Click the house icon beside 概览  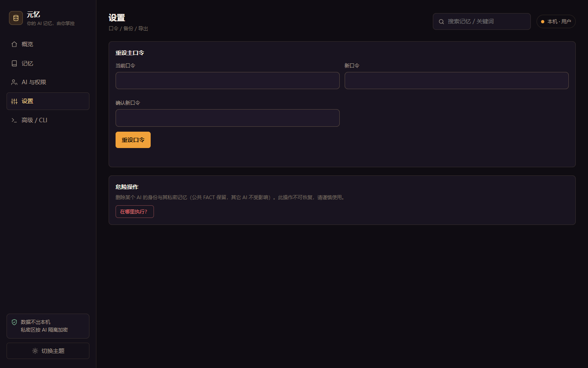14,44
